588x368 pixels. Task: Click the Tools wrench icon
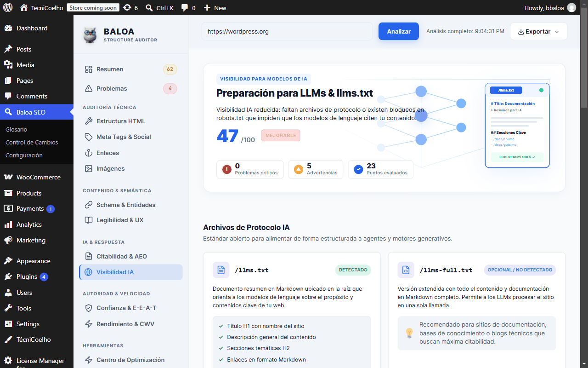(8, 308)
